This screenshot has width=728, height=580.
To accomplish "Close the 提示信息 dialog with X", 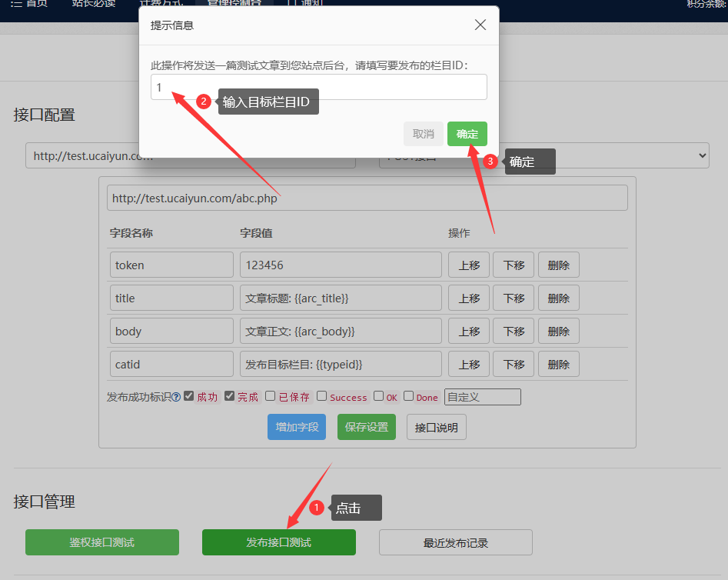I will pyautogui.click(x=480, y=25).
